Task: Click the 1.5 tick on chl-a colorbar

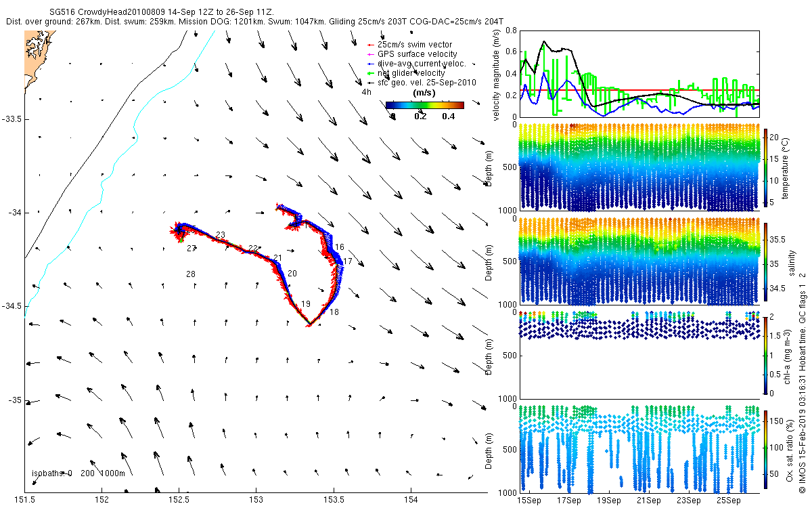Action: click(x=776, y=335)
